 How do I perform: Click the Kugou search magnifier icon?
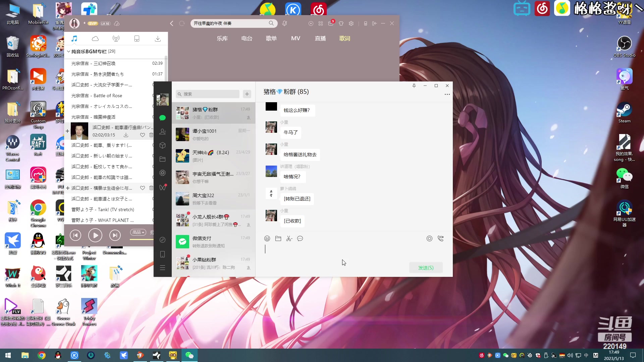pos(271,23)
